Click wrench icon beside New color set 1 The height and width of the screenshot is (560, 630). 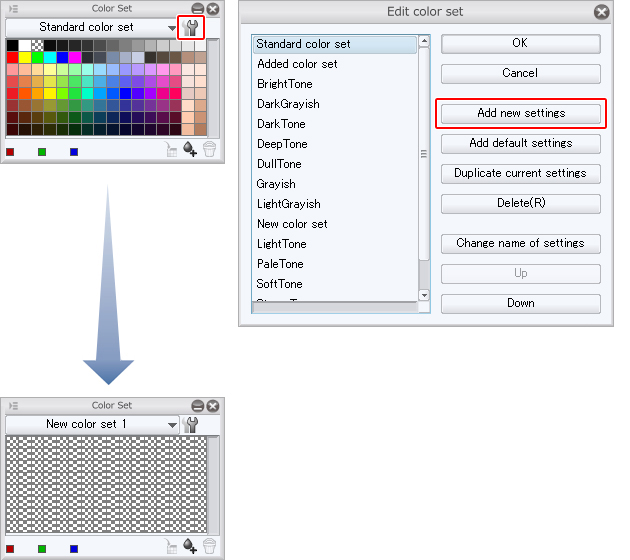click(191, 424)
